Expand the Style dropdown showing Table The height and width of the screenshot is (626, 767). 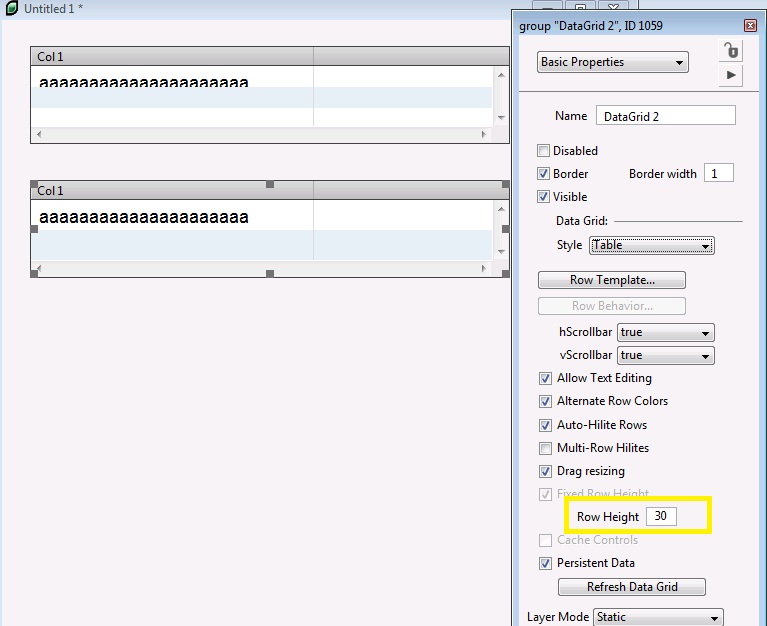(x=651, y=245)
